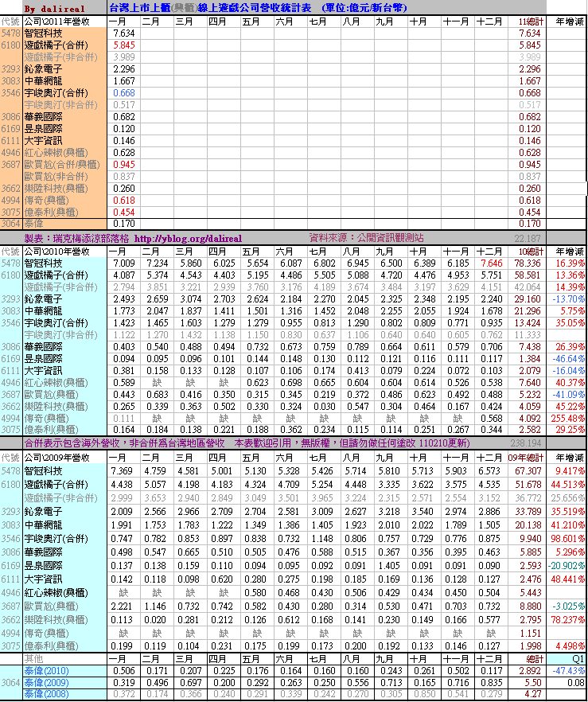Image resolution: width=588 pixels, height=702 pixels.
Task: Click the 09年總計 column header
Action: 526,458
